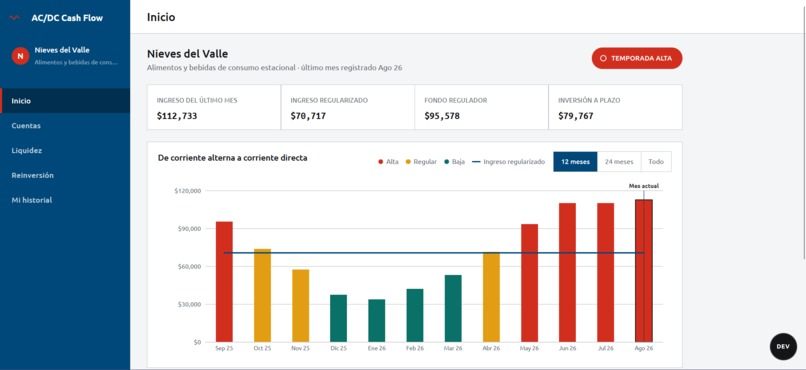806x370 pixels.
Task: Click the Feb 26 bar
Action: tap(415, 316)
